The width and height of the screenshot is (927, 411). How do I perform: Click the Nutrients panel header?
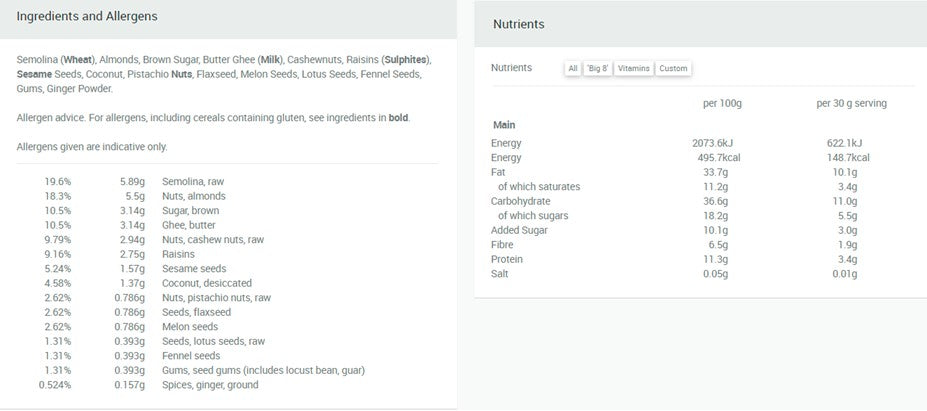(x=701, y=24)
